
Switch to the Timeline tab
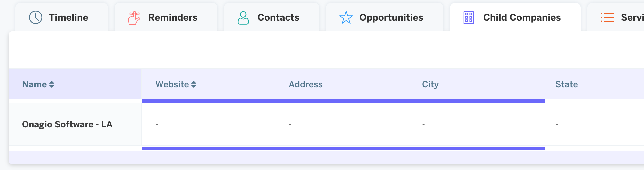click(62, 17)
